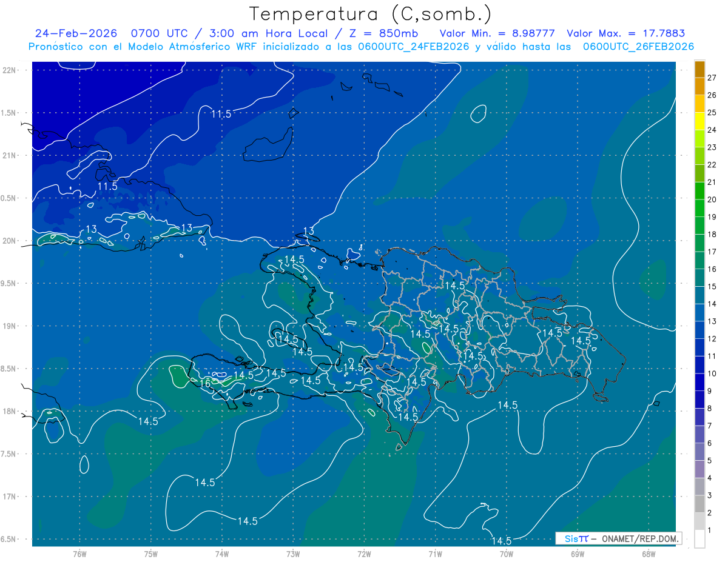The width and height of the screenshot is (728, 562).
Task: Click the color bar label '15'
Action: pos(712,287)
